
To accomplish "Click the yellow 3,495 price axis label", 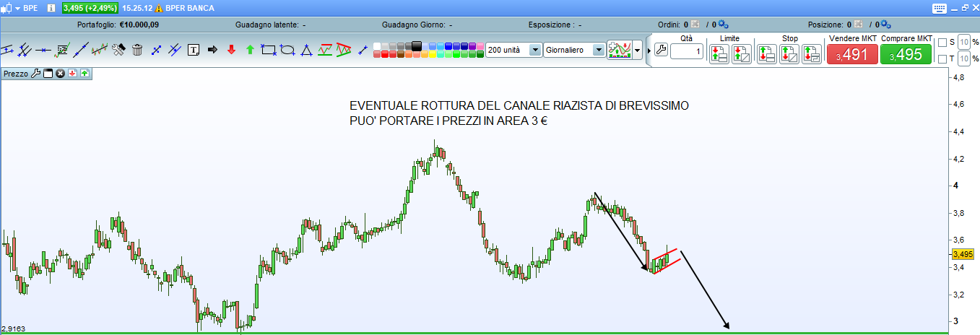I will point(963,254).
